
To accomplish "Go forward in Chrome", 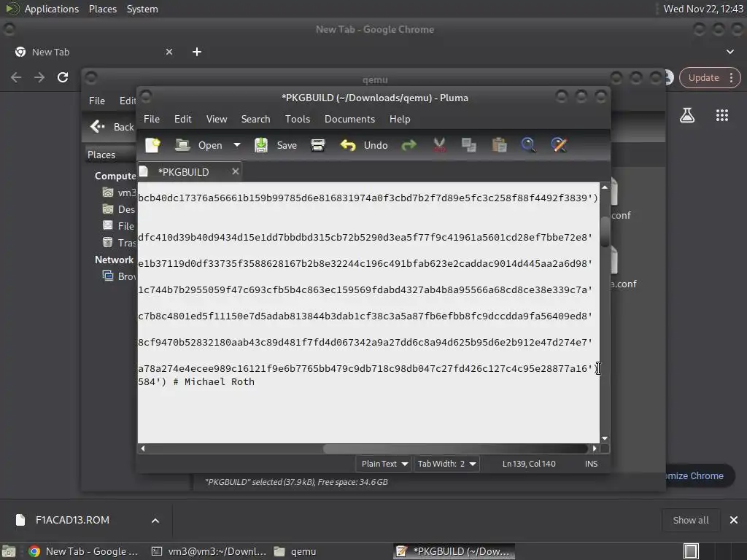I will [x=39, y=77].
